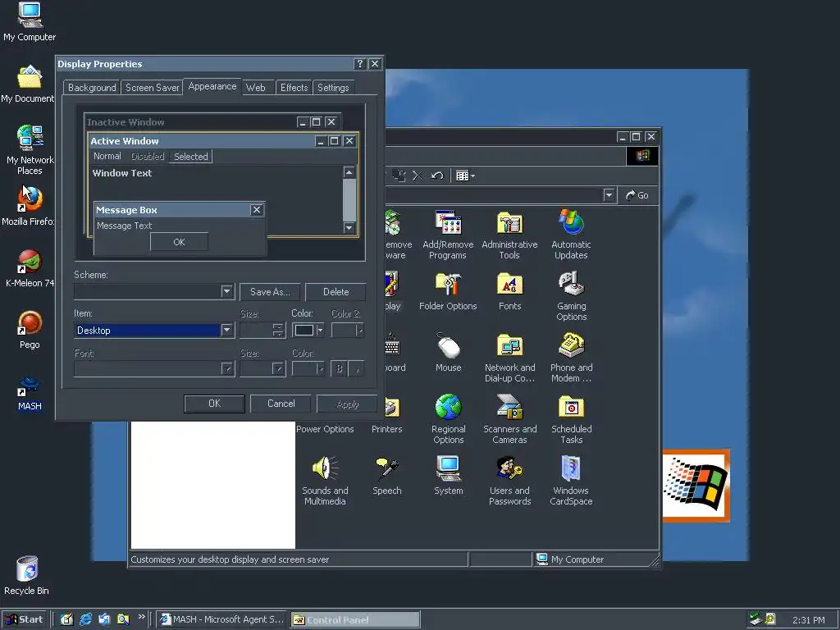Click the Go button in Control Panel
This screenshot has height=630, width=840.
pyautogui.click(x=637, y=195)
